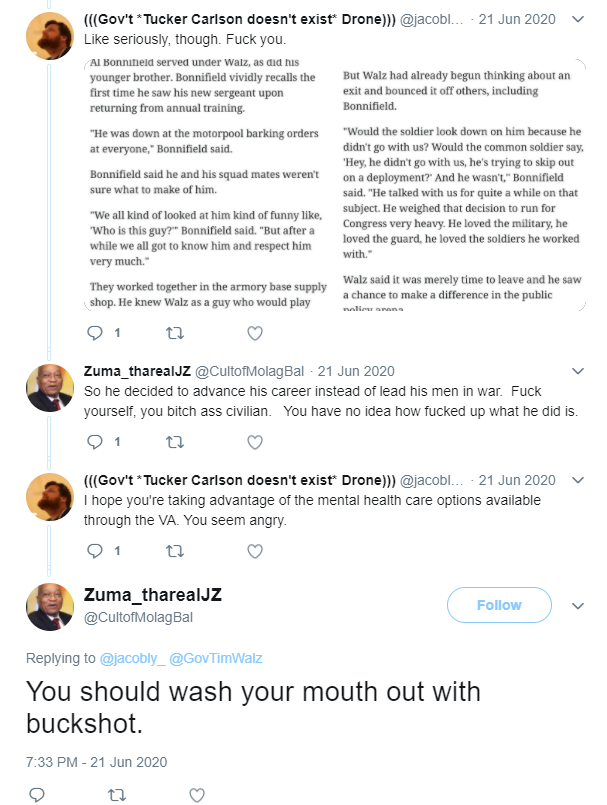Open the first tweet's chevron menu
The image size is (607, 805).
pos(578,20)
